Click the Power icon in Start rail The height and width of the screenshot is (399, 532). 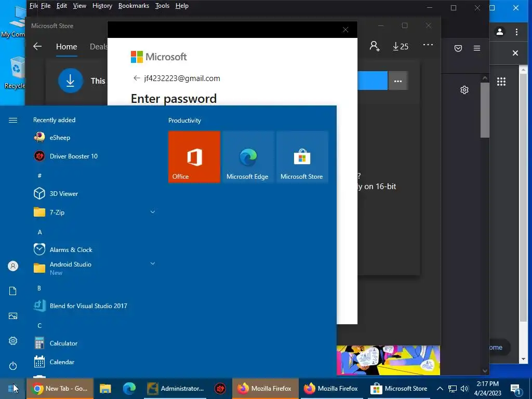tap(13, 366)
